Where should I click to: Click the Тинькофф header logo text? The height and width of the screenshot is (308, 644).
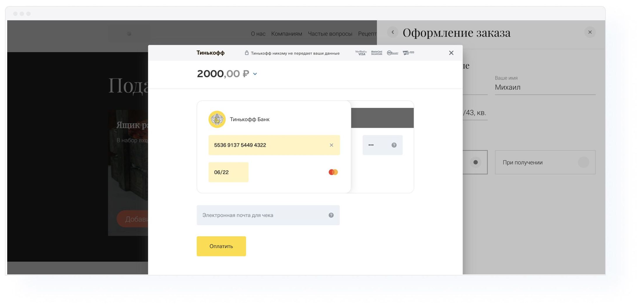(210, 53)
